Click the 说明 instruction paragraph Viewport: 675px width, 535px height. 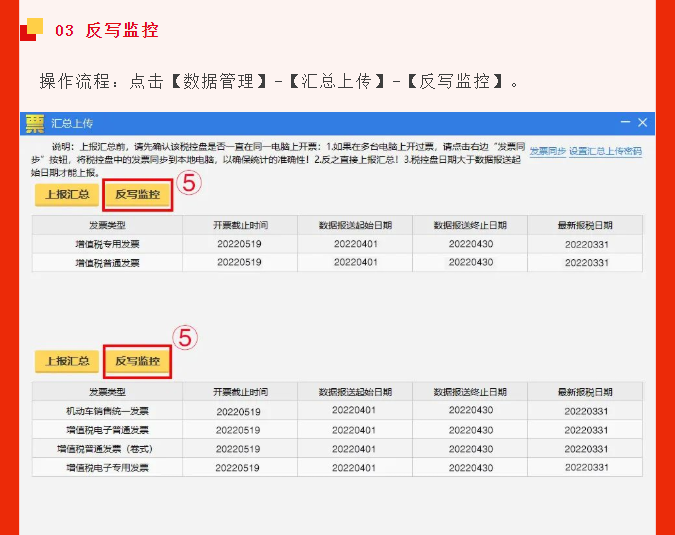278,160
